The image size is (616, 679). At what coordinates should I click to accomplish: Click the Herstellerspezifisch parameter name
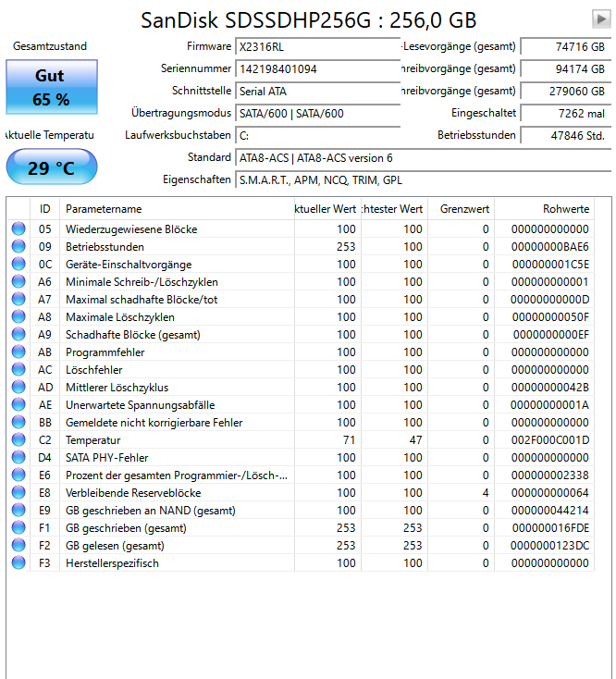pos(112,563)
